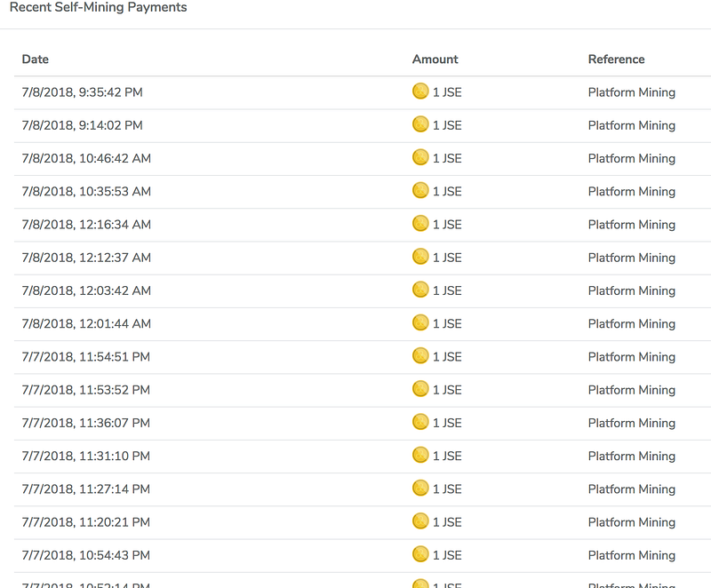Click the coin icon in the 11:53:52 PM row
711x588 pixels.
(x=420, y=389)
